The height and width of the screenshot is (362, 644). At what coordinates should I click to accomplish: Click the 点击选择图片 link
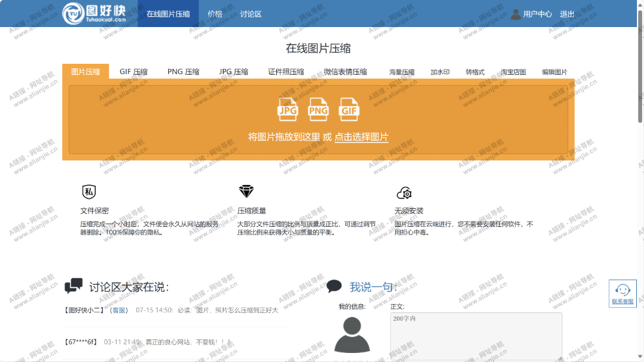tap(361, 137)
